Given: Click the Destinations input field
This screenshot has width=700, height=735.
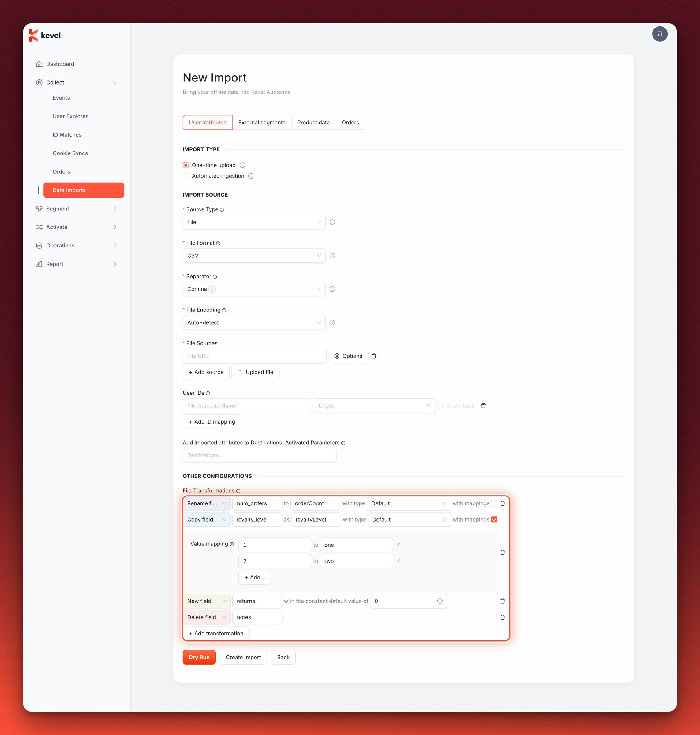Looking at the screenshot, I should [x=259, y=455].
